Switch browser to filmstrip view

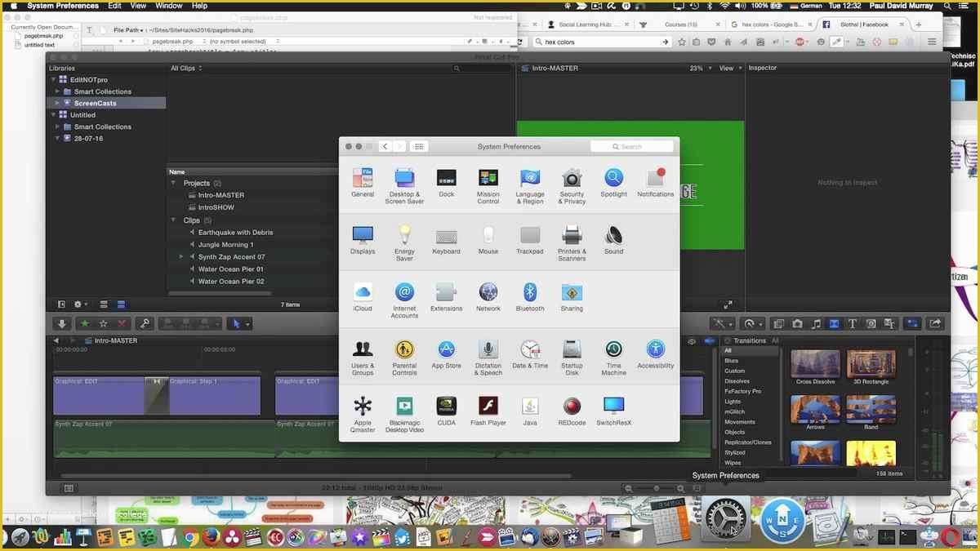coord(104,304)
